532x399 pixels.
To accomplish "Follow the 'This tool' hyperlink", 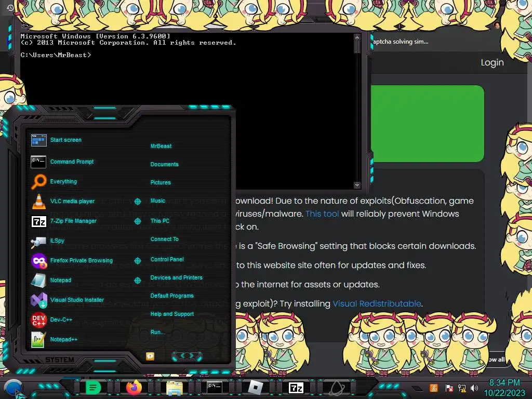I will coord(322,214).
